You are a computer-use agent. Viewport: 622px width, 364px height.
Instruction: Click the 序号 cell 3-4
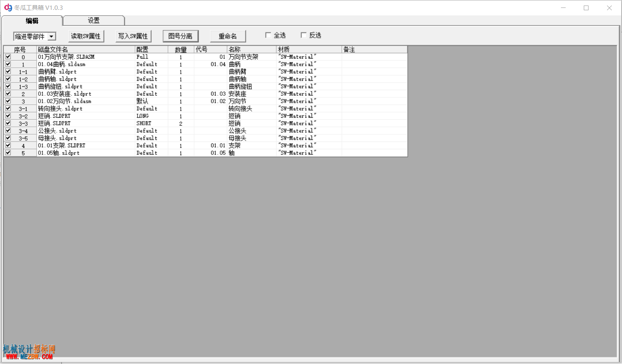click(23, 131)
